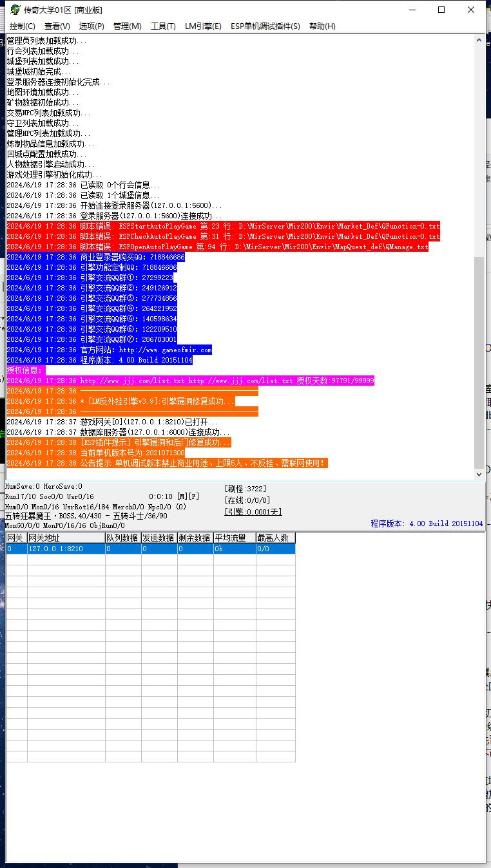This screenshot has width=491, height=868.
Task: Click the 引擎:0.0001天 status text
Action: (x=253, y=512)
